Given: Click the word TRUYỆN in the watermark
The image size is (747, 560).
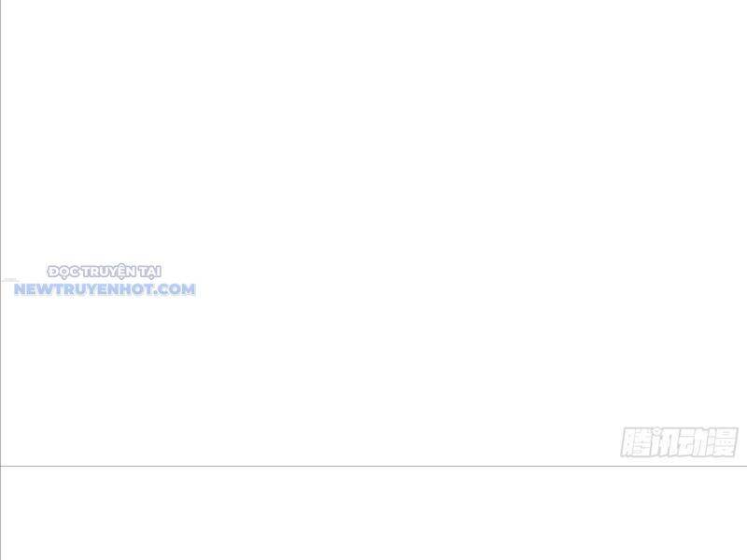Looking at the screenshot, I should pyautogui.click(x=110, y=272).
